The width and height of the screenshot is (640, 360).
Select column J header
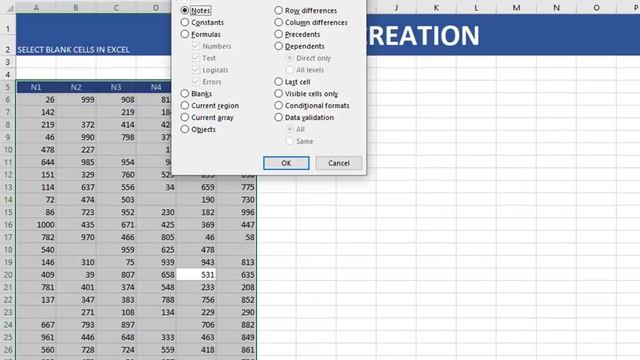coord(396,8)
